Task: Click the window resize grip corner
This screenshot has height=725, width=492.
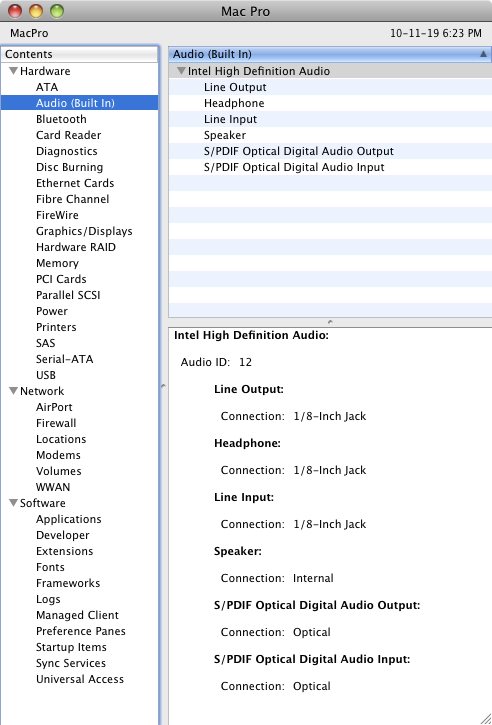Action: click(x=486, y=719)
